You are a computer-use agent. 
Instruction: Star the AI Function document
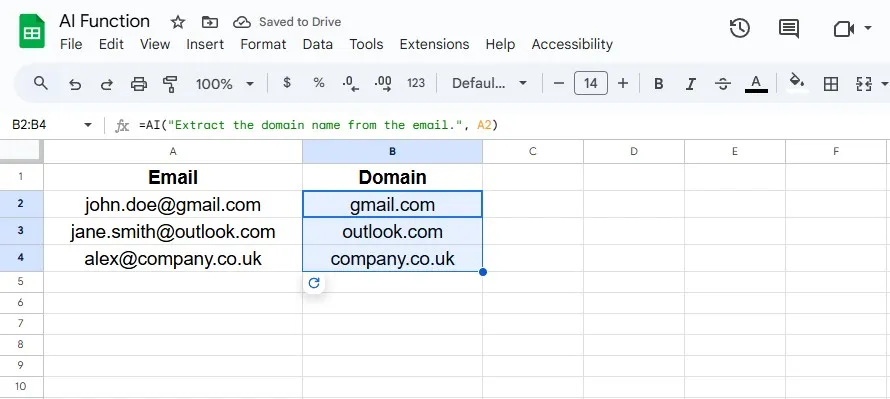[x=178, y=22]
